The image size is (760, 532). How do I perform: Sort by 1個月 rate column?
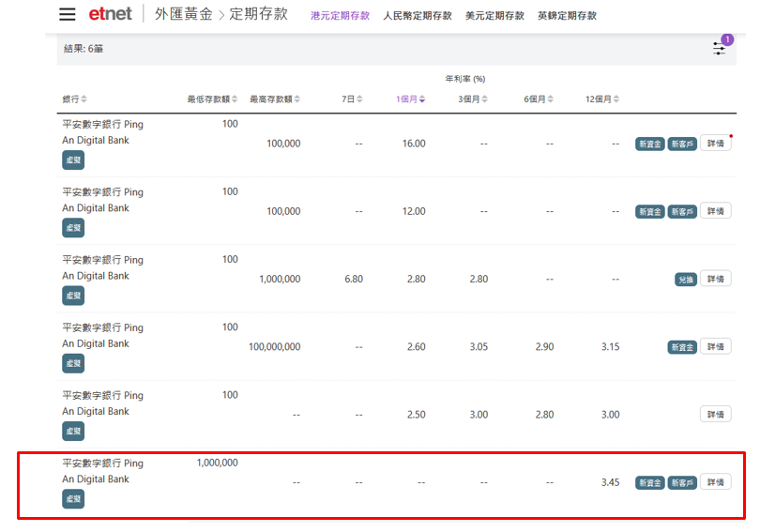[x=411, y=99]
